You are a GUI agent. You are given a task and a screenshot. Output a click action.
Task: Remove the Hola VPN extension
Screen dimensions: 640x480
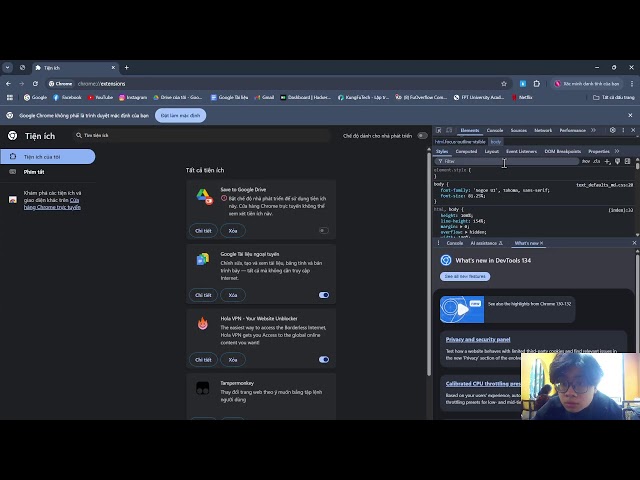(x=233, y=360)
